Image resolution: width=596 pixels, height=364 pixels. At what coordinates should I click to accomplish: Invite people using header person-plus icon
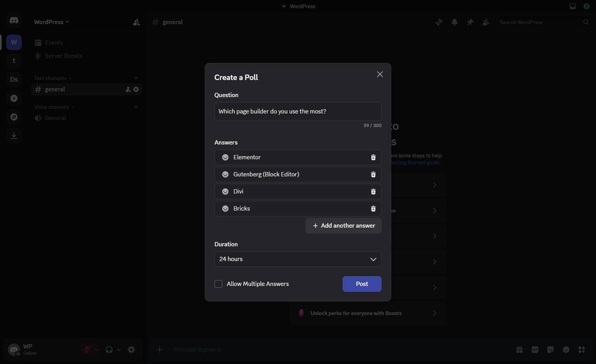[136, 22]
